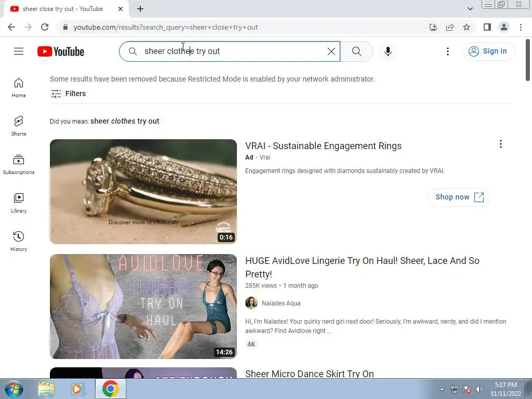
Task: Open a new tab with the plus
Action: 140,9
